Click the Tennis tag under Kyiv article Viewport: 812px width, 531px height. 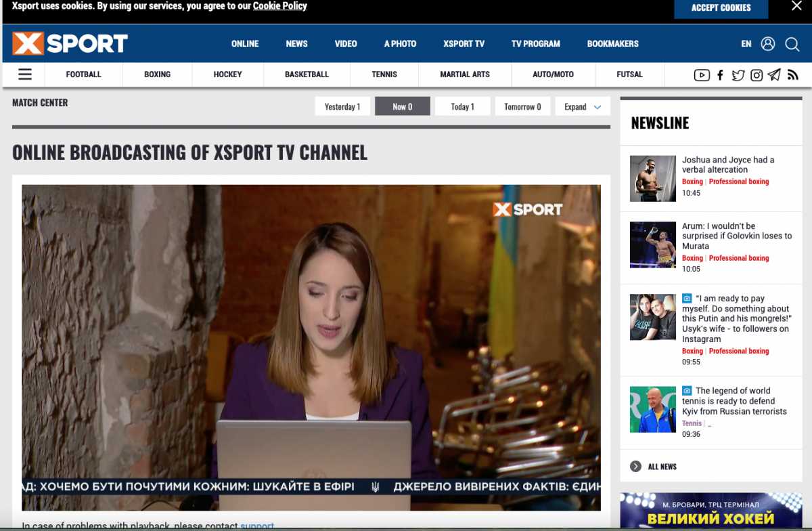coord(692,423)
